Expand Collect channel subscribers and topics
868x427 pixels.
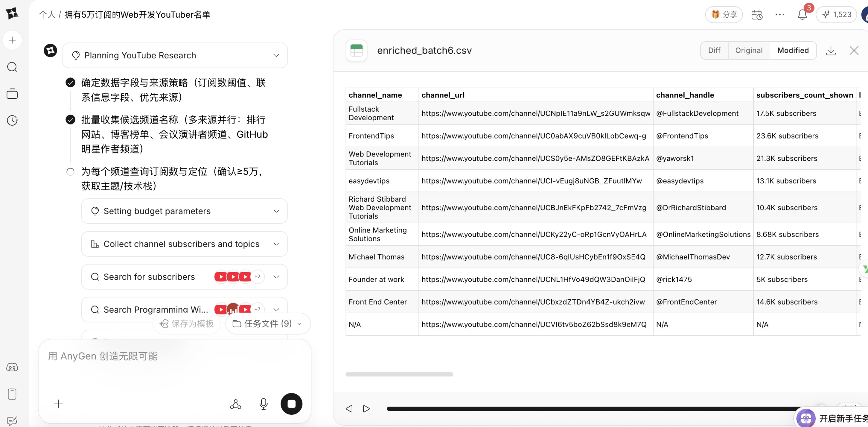pos(276,244)
